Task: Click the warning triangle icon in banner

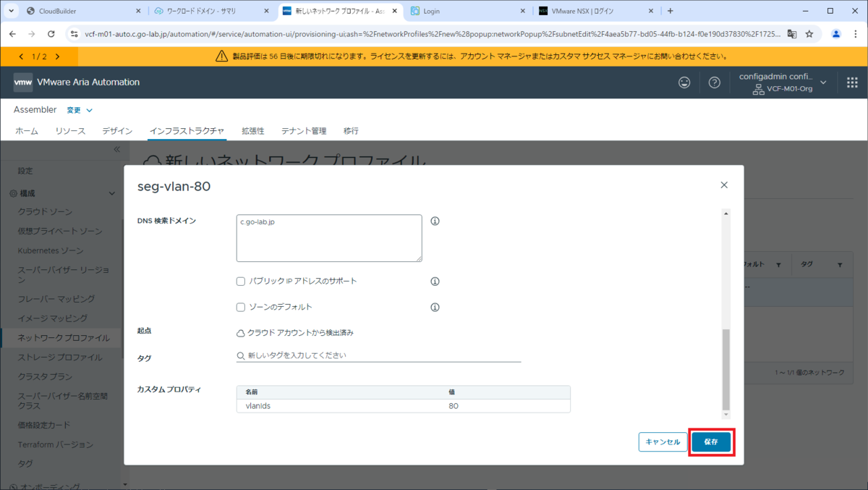Action: coord(222,56)
